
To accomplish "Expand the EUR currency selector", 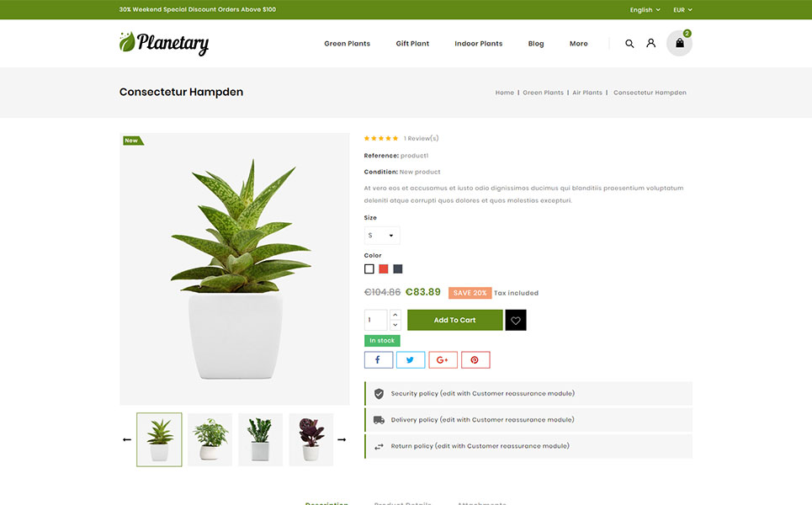I will point(682,10).
